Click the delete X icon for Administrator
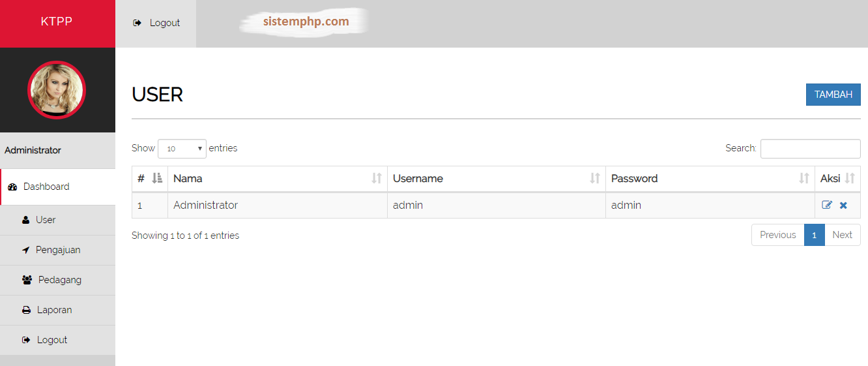The height and width of the screenshot is (366, 868). [843, 205]
